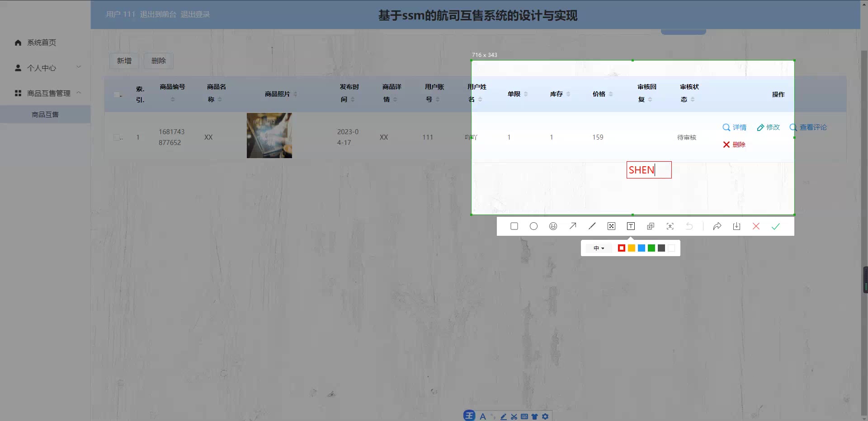Share the captured screenshot
868x421 pixels.
pos(717,226)
